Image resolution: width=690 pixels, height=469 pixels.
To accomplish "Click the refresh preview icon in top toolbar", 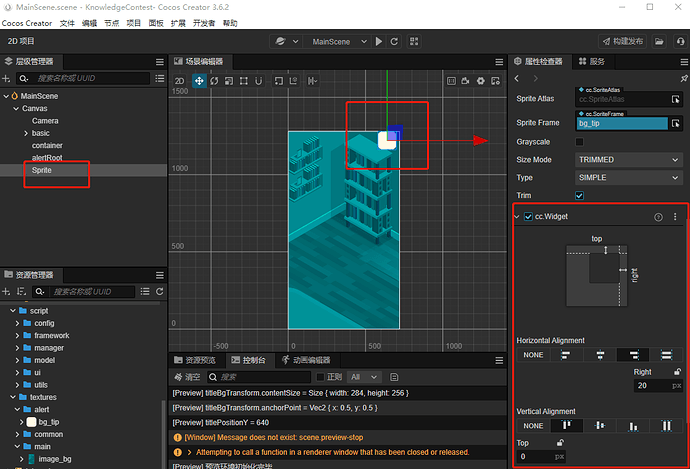I will (394, 41).
